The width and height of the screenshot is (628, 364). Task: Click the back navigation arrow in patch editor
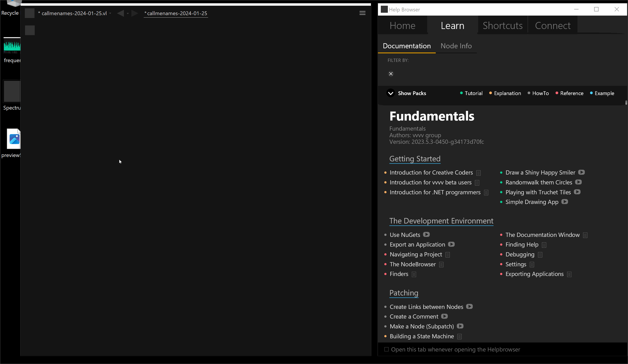click(x=120, y=13)
